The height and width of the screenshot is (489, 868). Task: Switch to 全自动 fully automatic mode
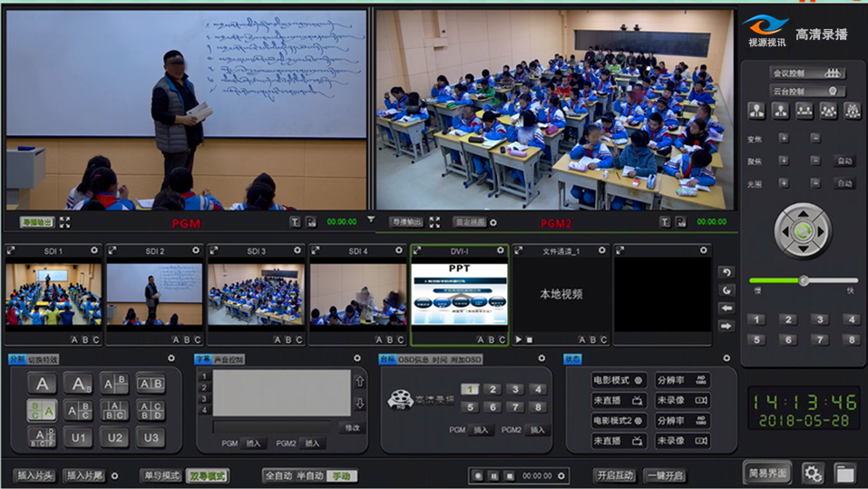point(279,475)
